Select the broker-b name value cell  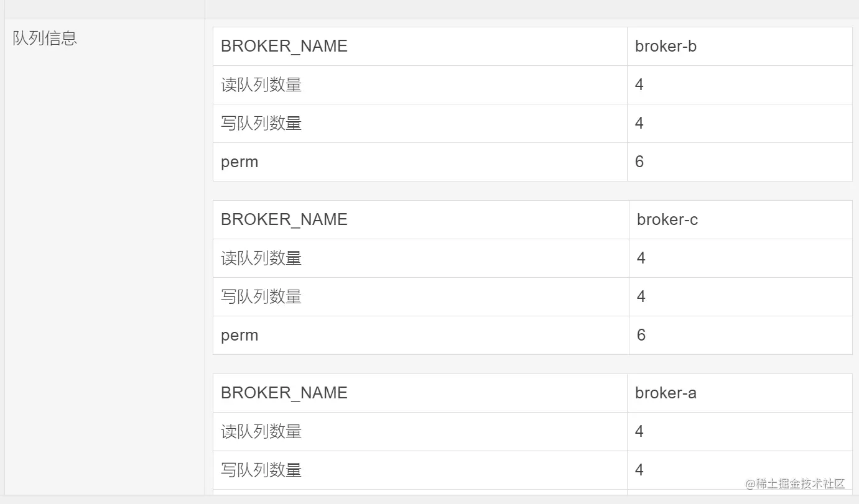666,47
